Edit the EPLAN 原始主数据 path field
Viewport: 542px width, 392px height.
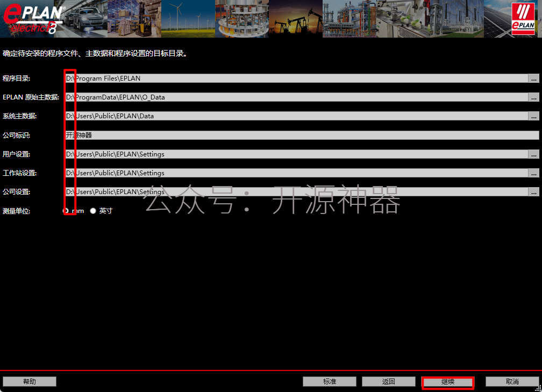[297, 97]
